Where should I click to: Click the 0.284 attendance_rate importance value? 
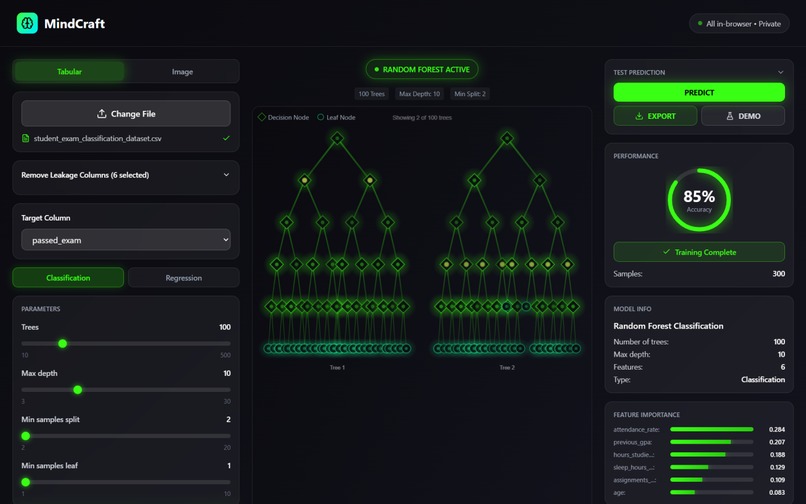[x=777, y=429]
